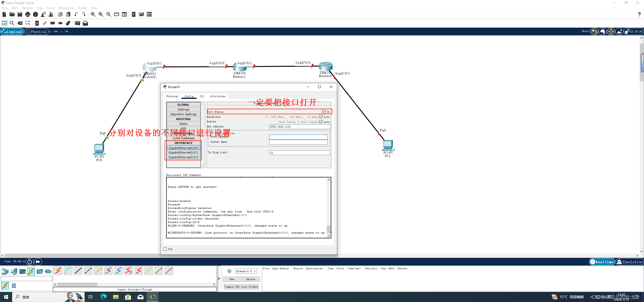Click the Toggle PDU List Window button
Image resolution: width=644 pixels, height=302 pixels.
241,287
